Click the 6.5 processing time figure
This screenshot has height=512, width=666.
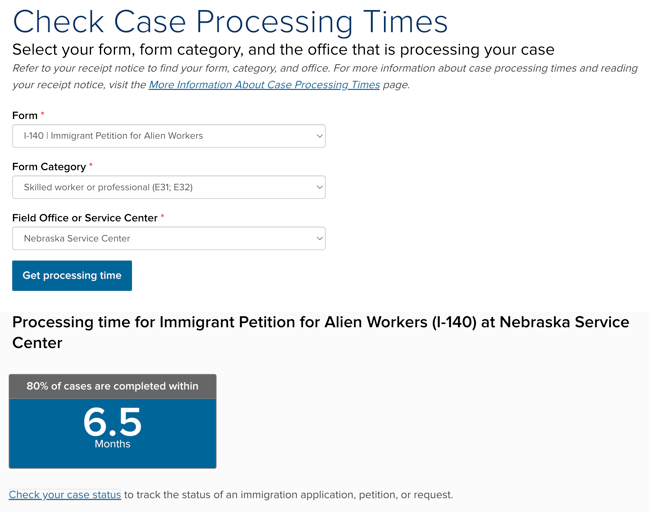coord(112,422)
